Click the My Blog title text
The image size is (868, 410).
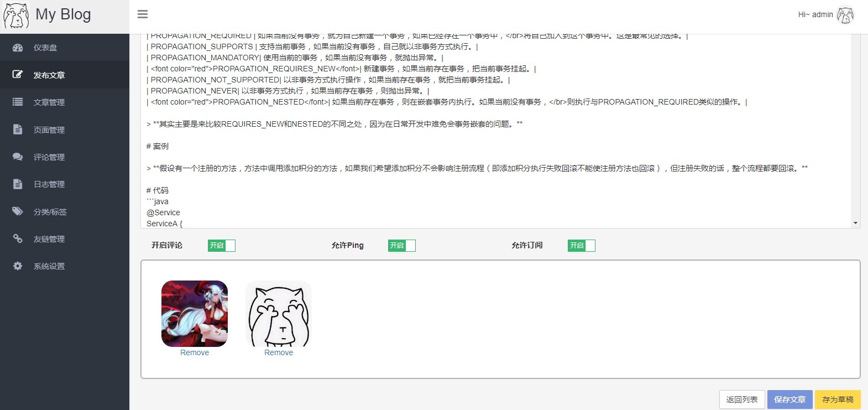tap(63, 14)
